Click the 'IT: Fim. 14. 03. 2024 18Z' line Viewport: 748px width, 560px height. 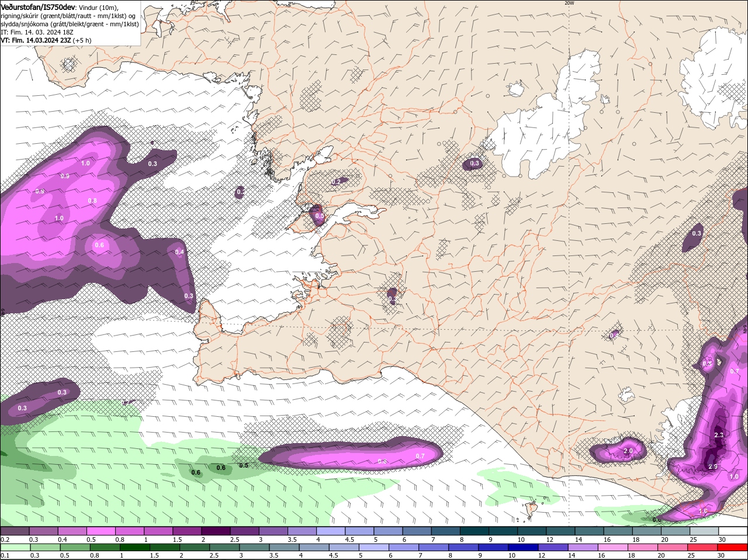coord(37,32)
